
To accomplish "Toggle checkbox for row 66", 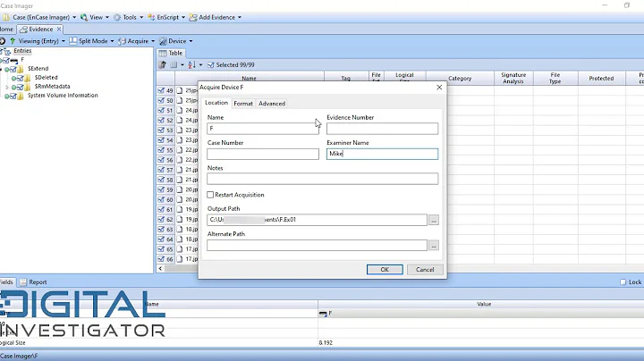I will [x=161, y=259].
